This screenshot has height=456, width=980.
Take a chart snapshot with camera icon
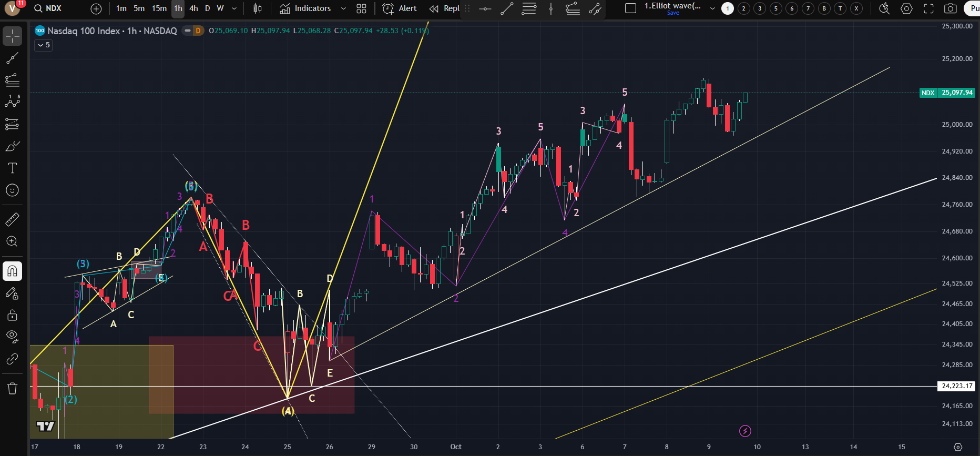(950, 8)
